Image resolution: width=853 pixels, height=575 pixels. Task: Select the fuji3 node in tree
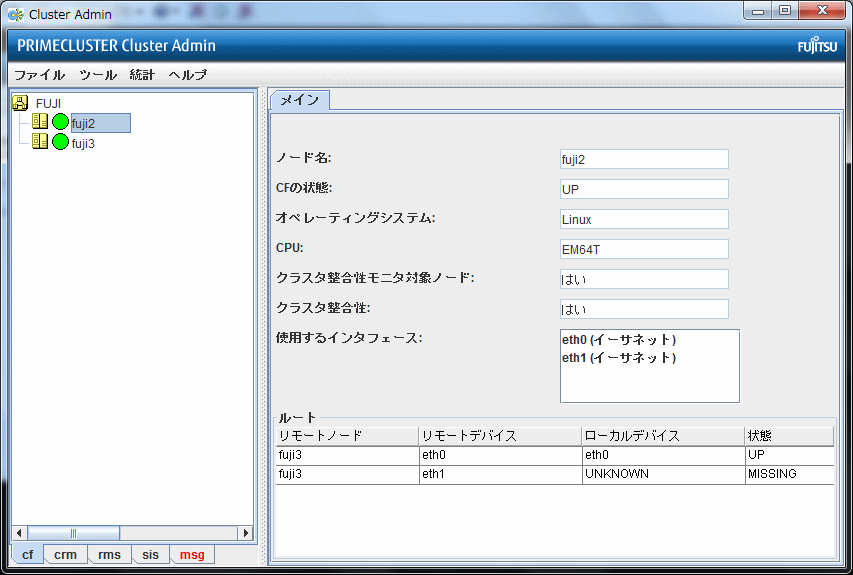tap(83, 144)
